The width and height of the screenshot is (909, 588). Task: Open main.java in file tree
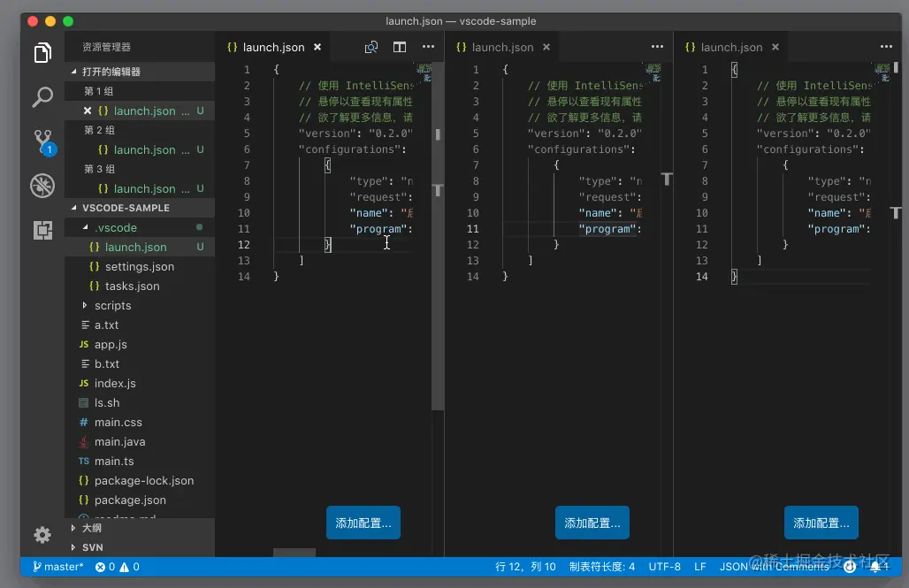pyautogui.click(x=140, y=442)
